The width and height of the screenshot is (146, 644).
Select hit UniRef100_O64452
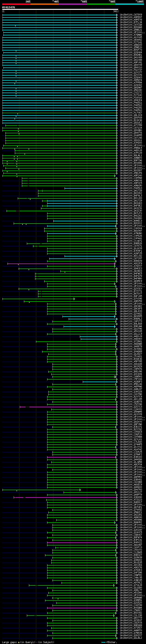point(131,40)
